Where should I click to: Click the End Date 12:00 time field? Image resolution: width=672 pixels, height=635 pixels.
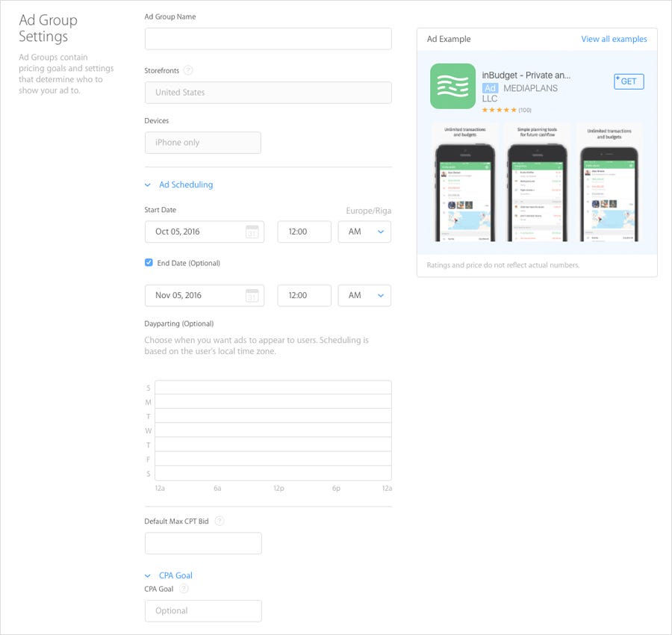[x=305, y=295]
